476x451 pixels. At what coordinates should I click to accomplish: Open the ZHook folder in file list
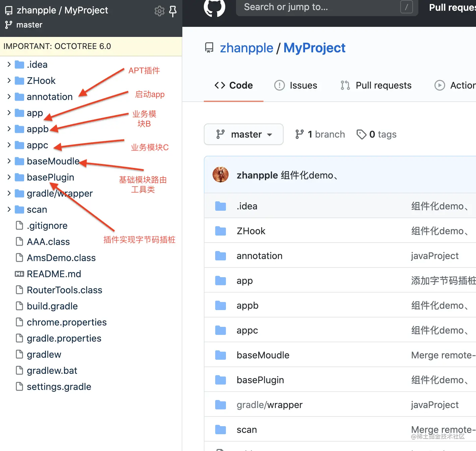tap(251, 231)
